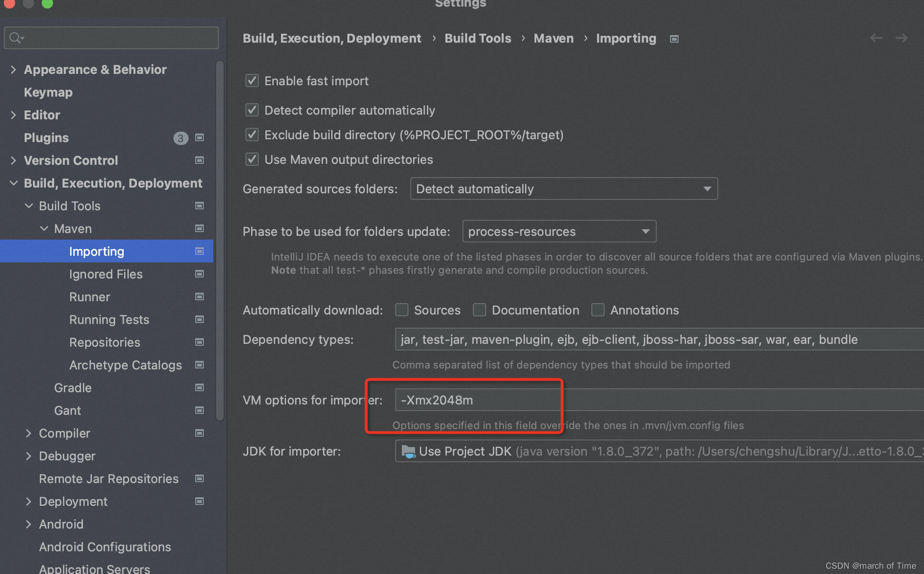The width and height of the screenshot is (924, 574).
Task: Click the settings search field
Action: pyautogui.click(x=111, y=38)
